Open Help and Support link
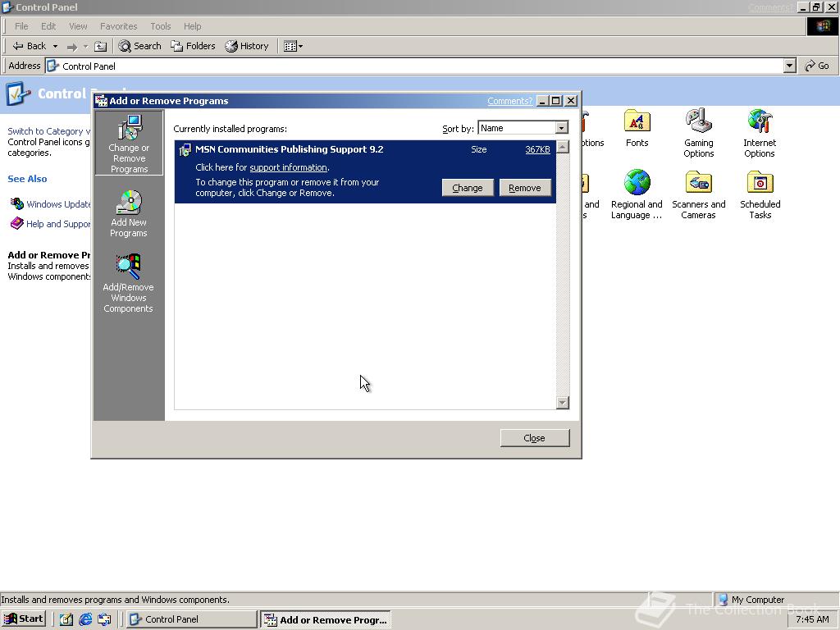 pos(58,224)
